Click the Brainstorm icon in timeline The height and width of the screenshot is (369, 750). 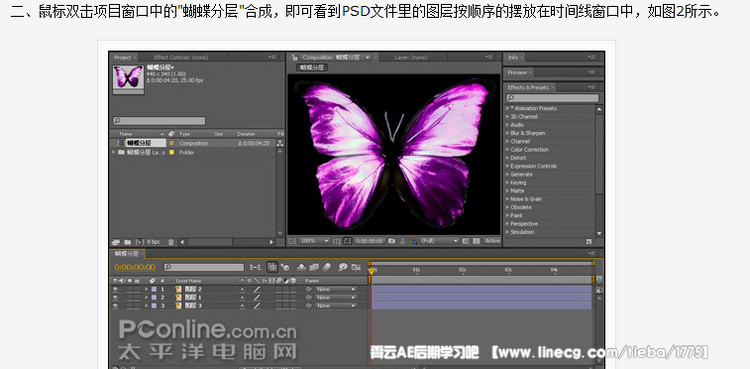(343, 267)
